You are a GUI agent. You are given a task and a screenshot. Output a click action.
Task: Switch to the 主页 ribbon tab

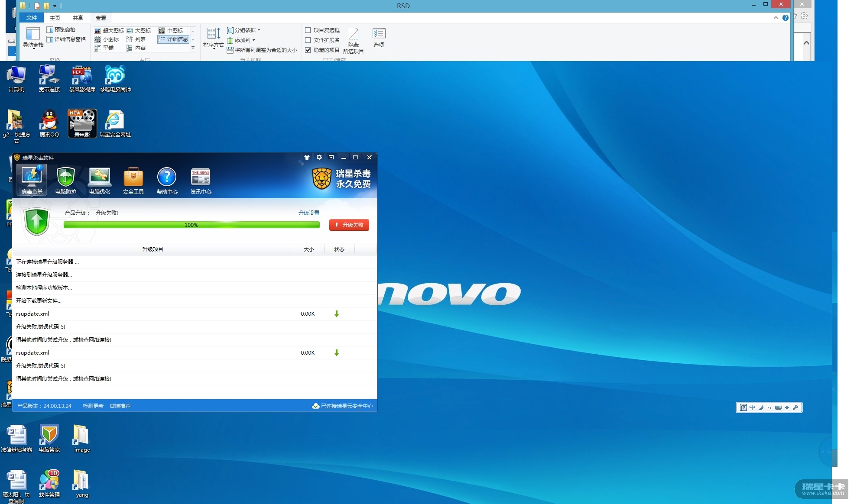[x=55, y=18]
